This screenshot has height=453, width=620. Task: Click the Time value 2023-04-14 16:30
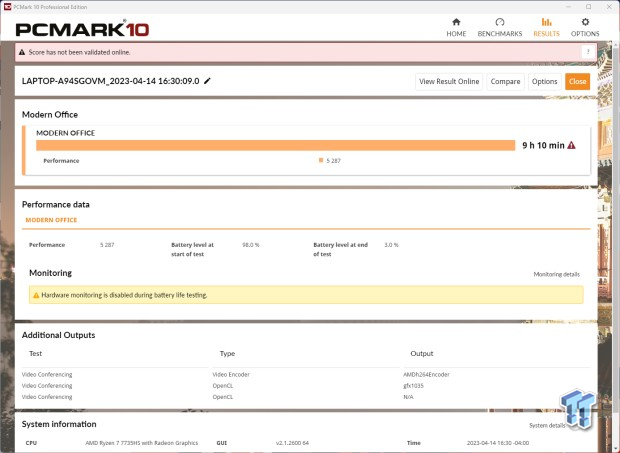[498, 443]
